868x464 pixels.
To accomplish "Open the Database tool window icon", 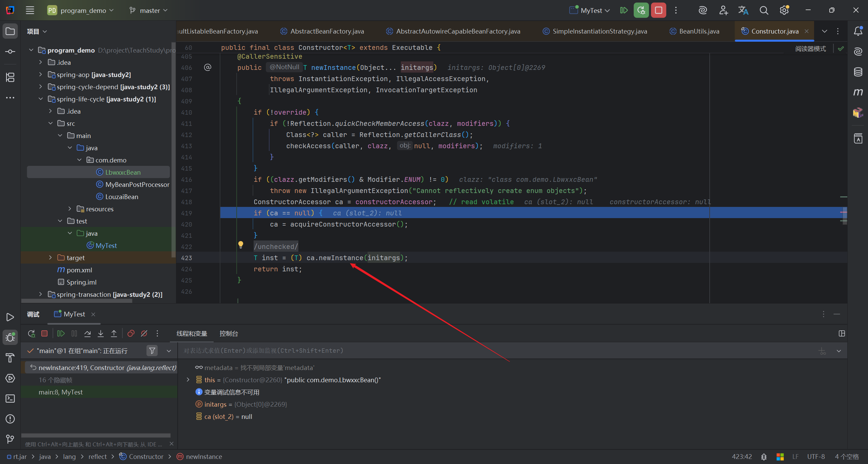I will [858, 72].
